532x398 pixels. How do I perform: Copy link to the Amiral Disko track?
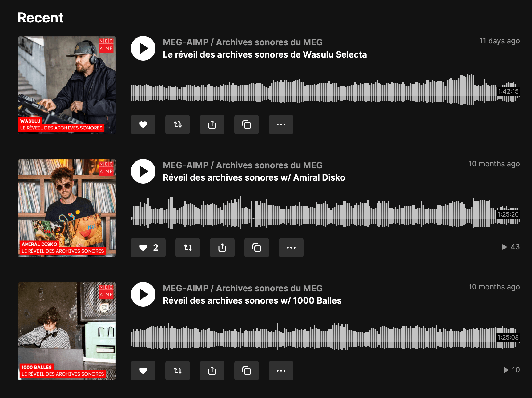click(x=257, y=248)
